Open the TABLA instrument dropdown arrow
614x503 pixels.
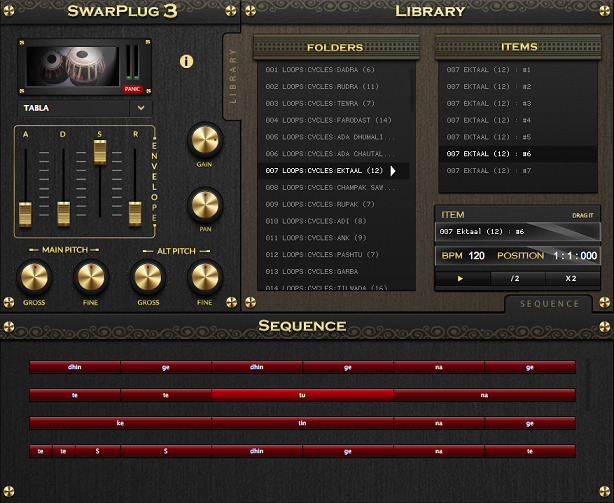(x=141, y=108)
